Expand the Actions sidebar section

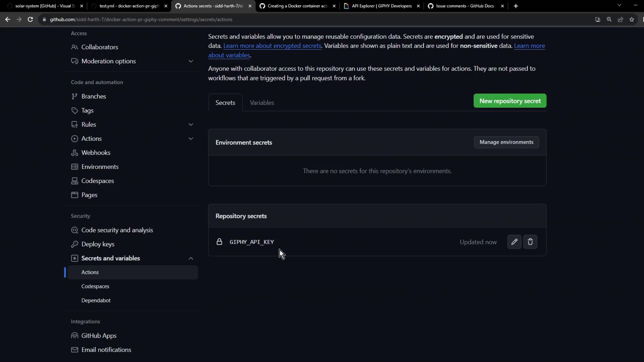pos(191,138)
